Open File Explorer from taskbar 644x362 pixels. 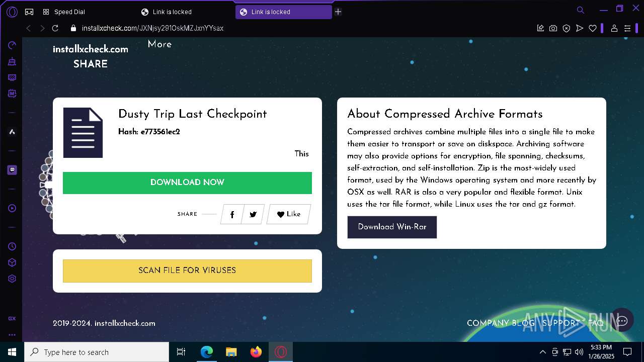[231, 352]
